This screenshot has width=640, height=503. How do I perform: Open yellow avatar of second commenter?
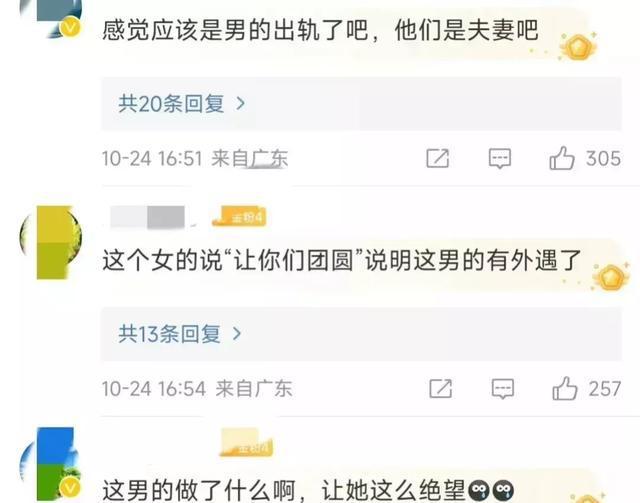(x=51, y=243)
